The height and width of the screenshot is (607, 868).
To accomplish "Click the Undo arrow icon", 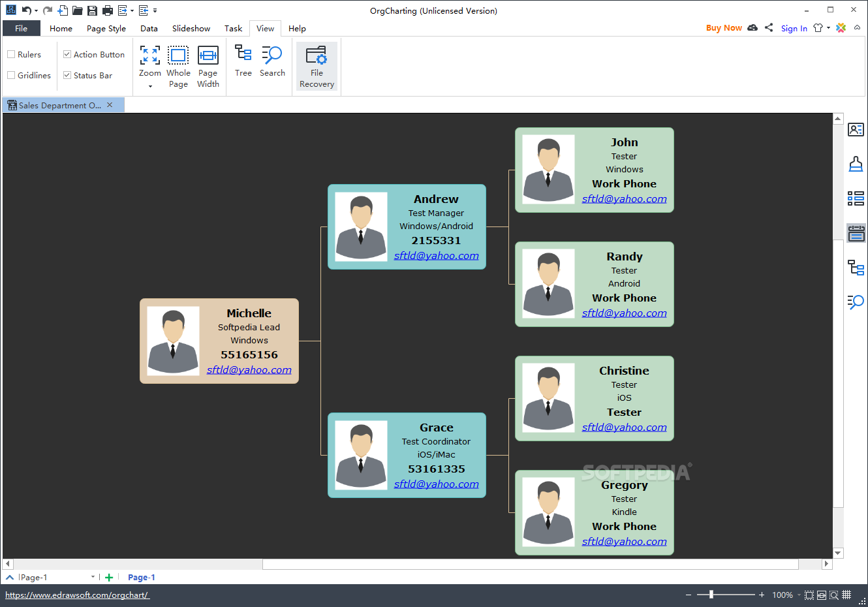I will click(x=26, y=10).
